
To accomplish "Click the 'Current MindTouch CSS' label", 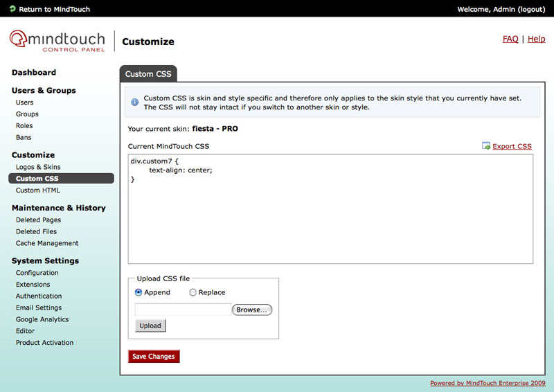I will coord(168,146).
